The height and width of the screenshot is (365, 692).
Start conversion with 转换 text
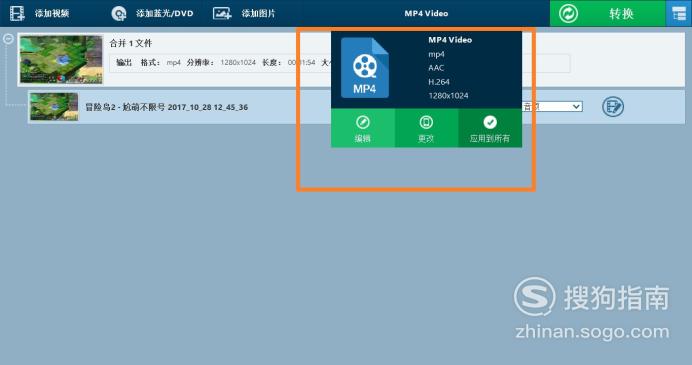[621, 14]
